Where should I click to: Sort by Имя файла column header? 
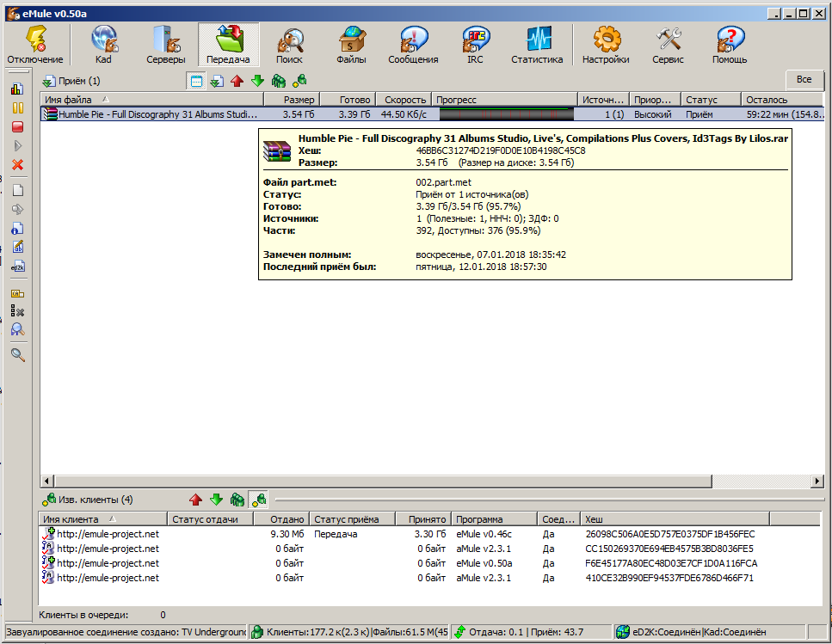[x=151, y=100]
